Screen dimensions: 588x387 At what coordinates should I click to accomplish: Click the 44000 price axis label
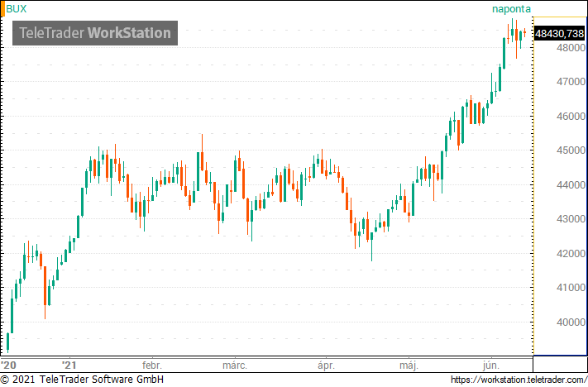pos(571,185)
